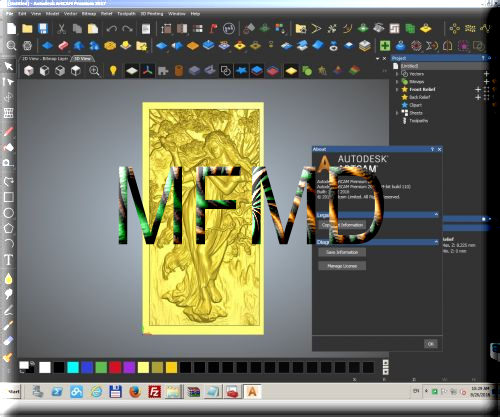This screenshot has width=500, height=417.
Task: Open Firefox from the Windows taskbar
Action: tap(135, 392)
